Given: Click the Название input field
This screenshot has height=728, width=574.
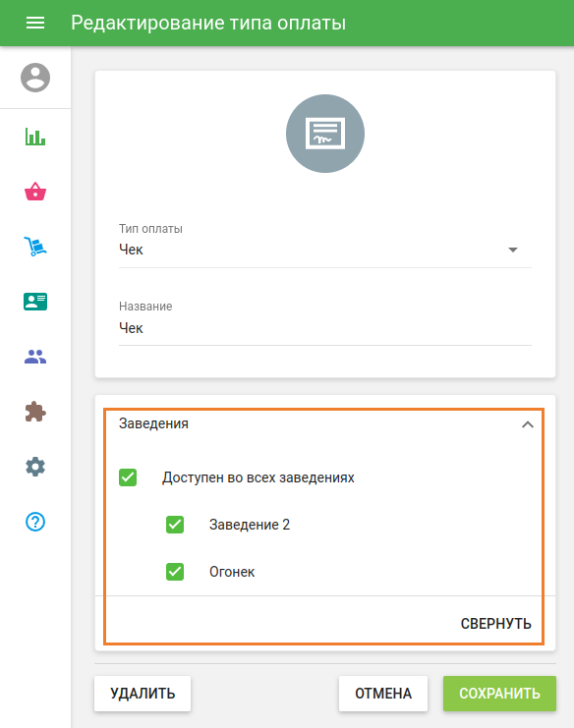Looking at the screenshot, I should pos(325,328).
